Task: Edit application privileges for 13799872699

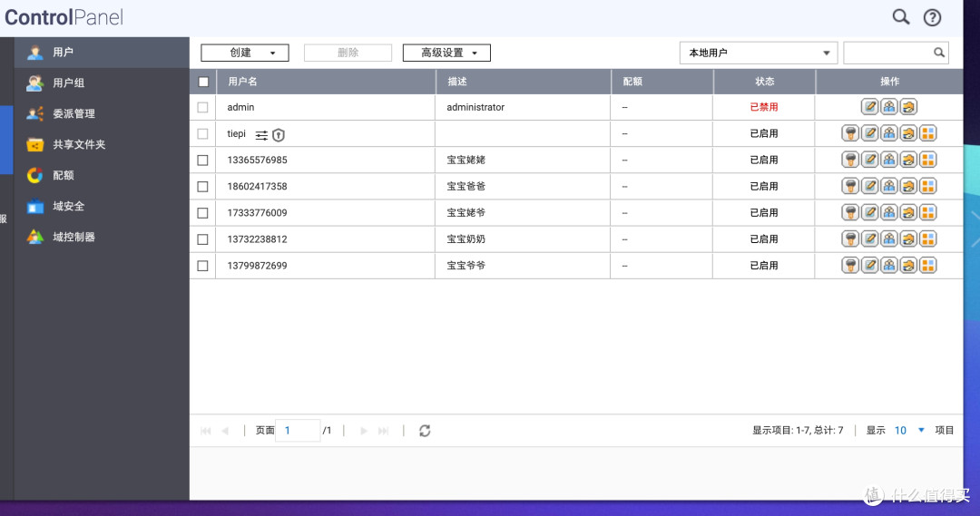Action: click(928, 266)
